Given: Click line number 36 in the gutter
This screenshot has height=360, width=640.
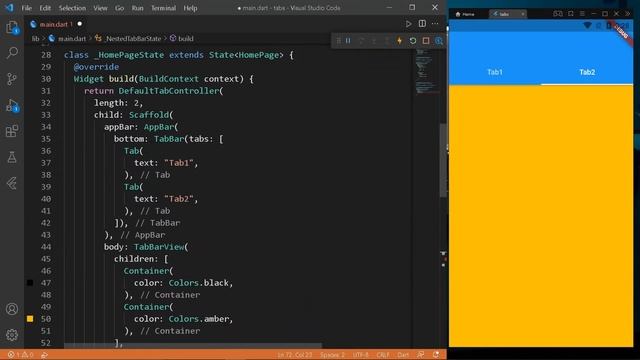Looking at the screenshot, I should [46, 151].
